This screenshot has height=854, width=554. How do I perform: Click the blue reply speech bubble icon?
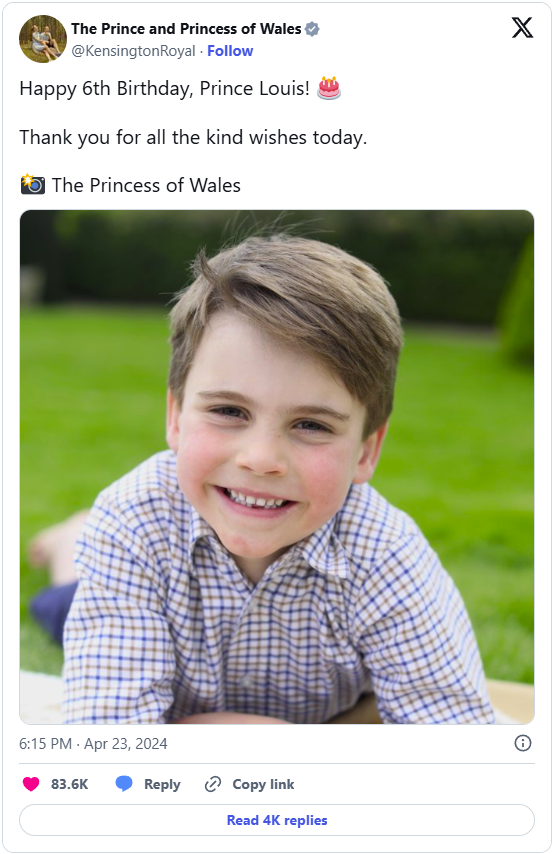click(x=124, y=784)
